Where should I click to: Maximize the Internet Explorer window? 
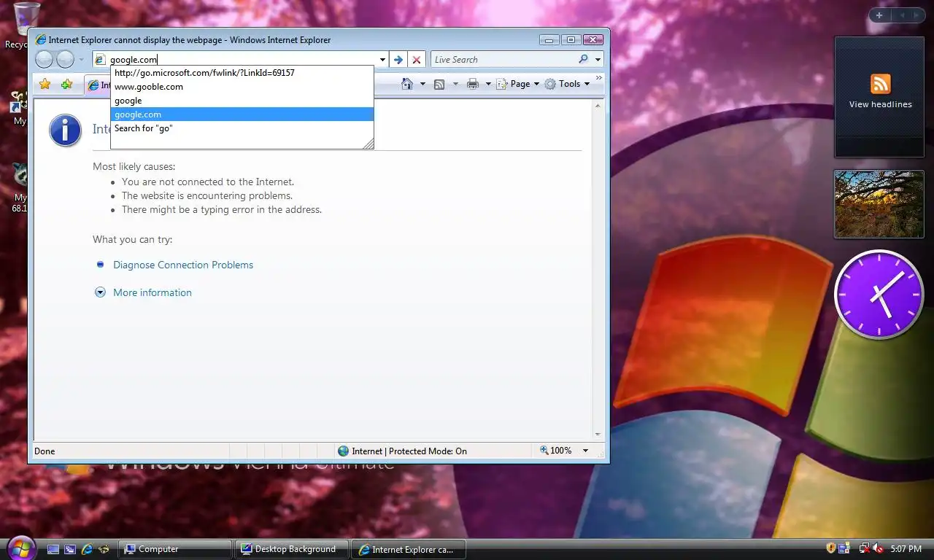click(x=571, y=39)
